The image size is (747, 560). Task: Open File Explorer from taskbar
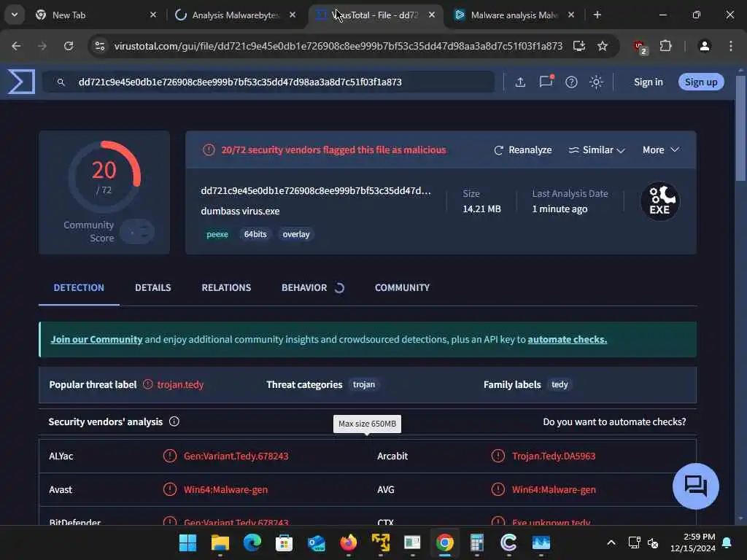[x=220, y=542]
